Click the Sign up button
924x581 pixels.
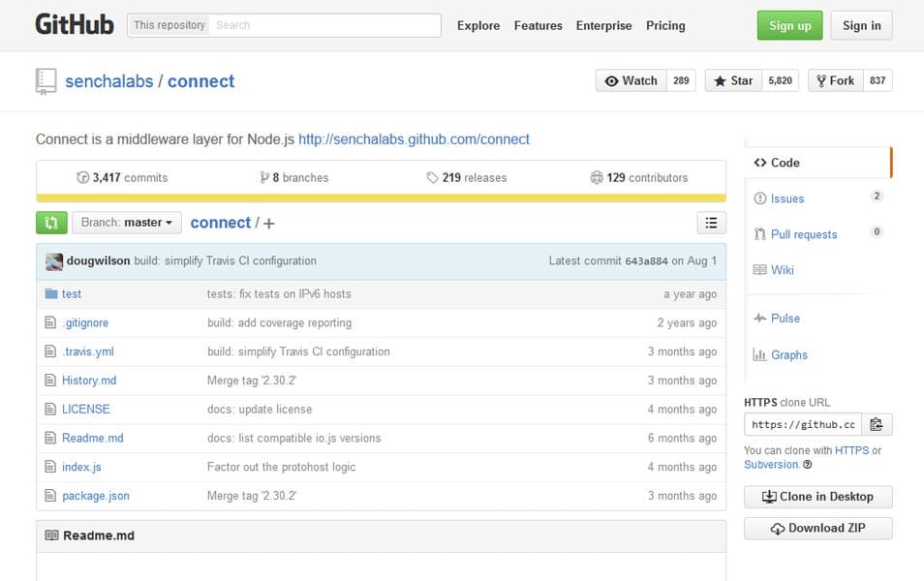(789, 26)
